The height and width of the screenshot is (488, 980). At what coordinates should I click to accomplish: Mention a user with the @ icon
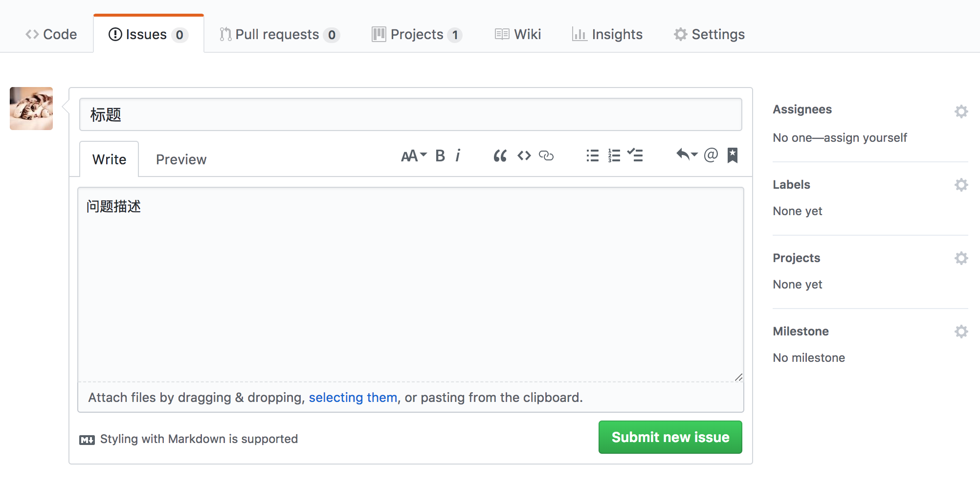(711, 155)
